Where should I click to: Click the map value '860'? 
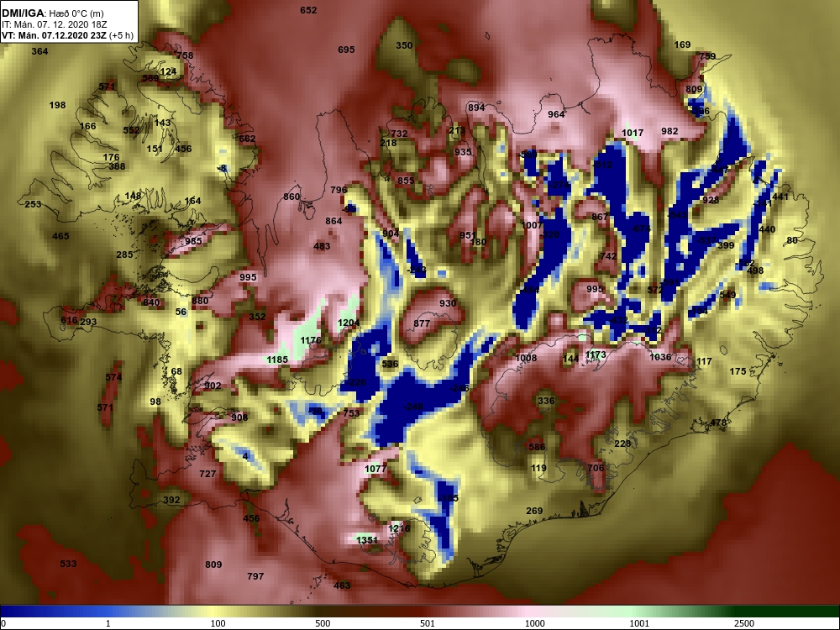pos(292,197)
